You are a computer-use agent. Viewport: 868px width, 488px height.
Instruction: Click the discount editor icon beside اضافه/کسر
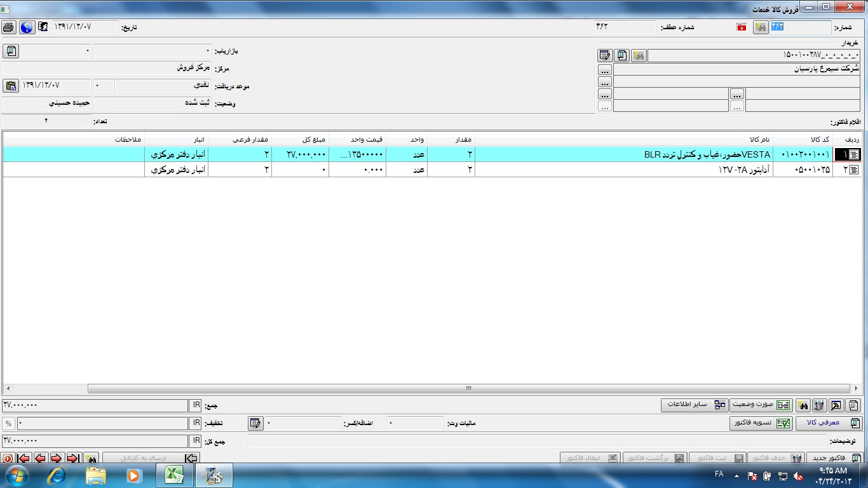pos(255,423)
